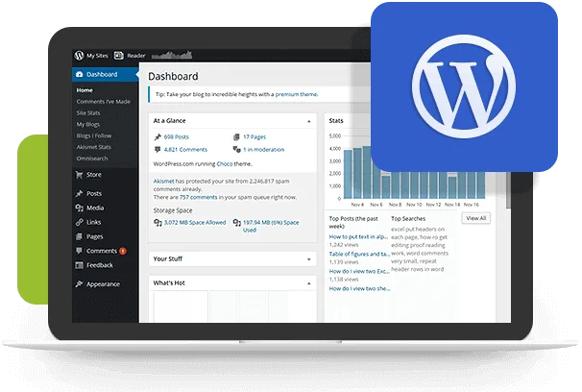Click the Nov 4 bar in Stats chart

[357, 173]
